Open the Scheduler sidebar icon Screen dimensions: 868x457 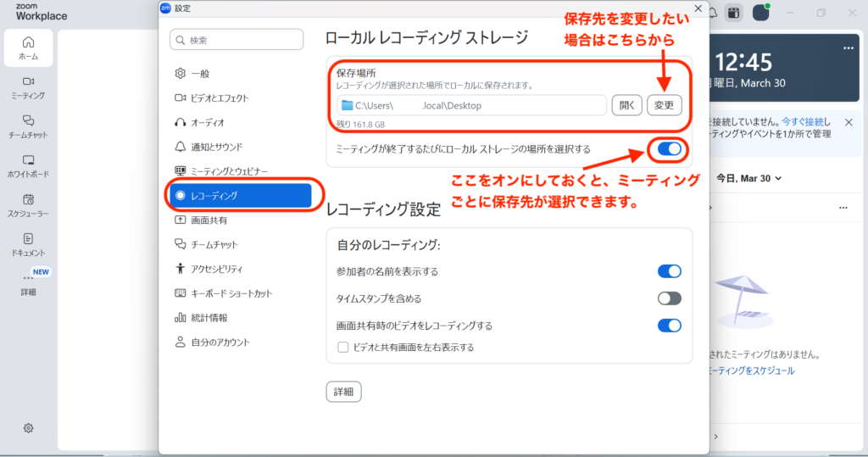tap(28, 204)
